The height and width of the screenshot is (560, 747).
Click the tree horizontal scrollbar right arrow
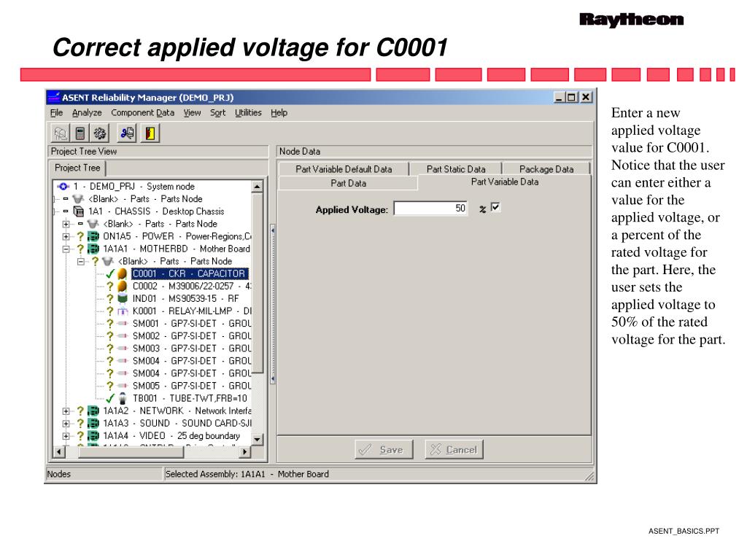(245, 451)
